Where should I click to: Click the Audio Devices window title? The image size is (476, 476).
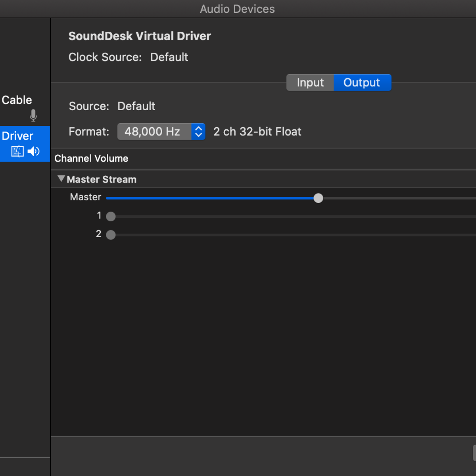pos(237,9)
